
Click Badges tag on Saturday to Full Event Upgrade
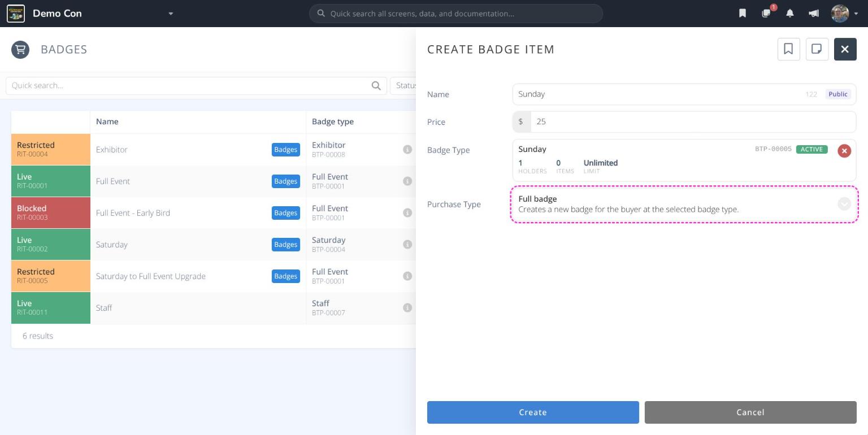[285, 276]
